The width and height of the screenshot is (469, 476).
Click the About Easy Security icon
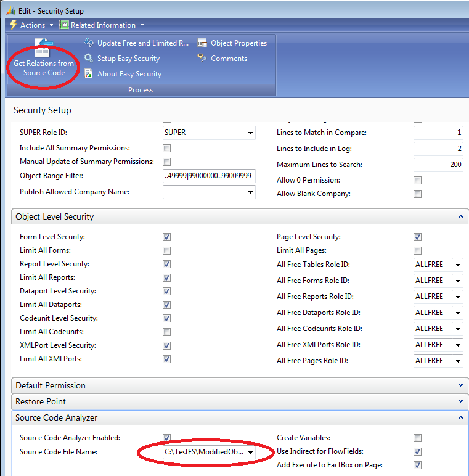coord(89,74)
